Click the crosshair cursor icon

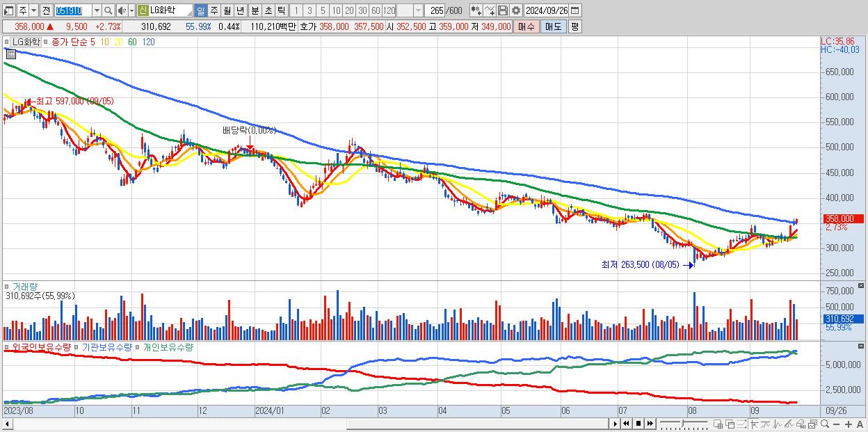(x=754, y=424)
